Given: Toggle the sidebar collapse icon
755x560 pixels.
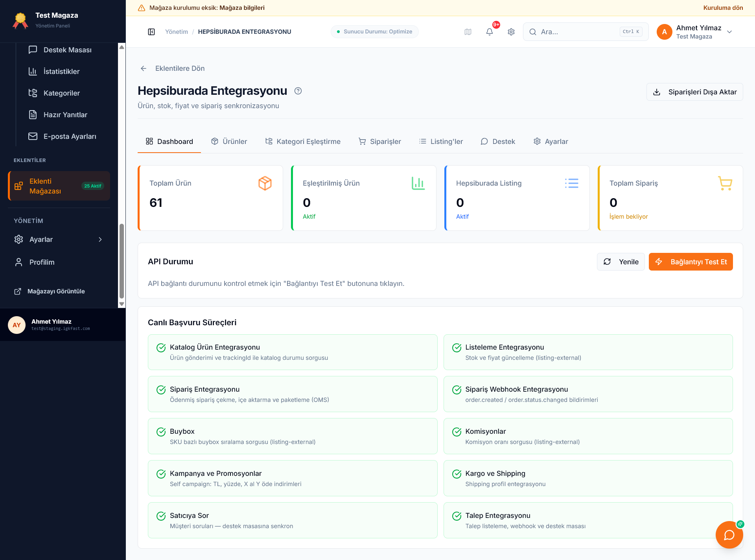Looking at the screenshot, I should pos(151,32).
